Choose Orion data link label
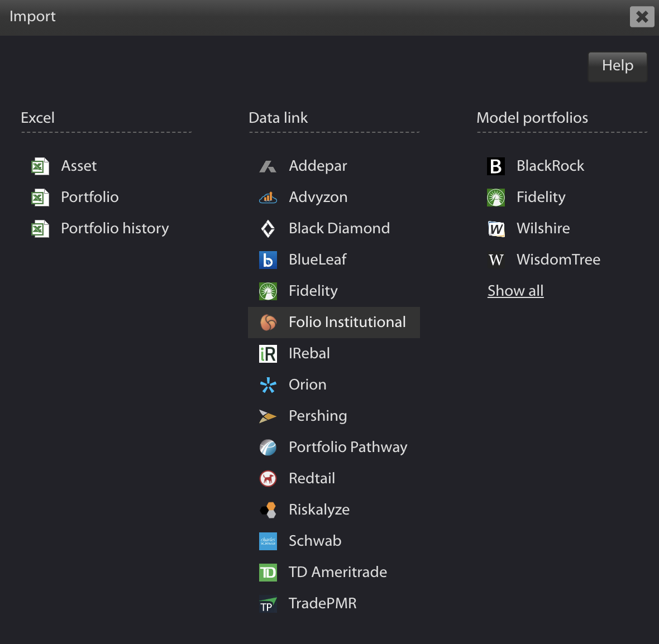The image size is (659, 644). pyautogui.click(x=307, y=385)
